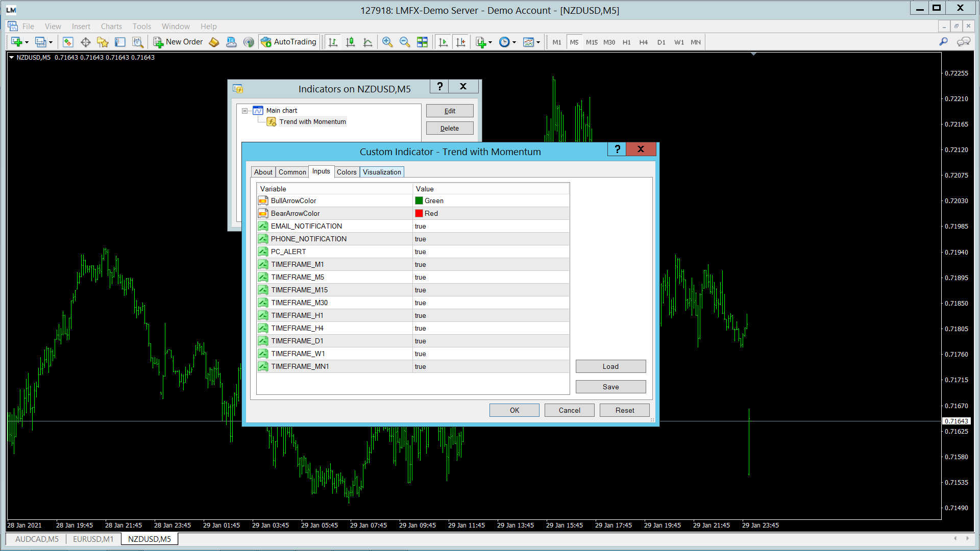This screenshot has height=551, width=980.
Task: Toggle the chart auto scroll icon
Action: [443, 42]
